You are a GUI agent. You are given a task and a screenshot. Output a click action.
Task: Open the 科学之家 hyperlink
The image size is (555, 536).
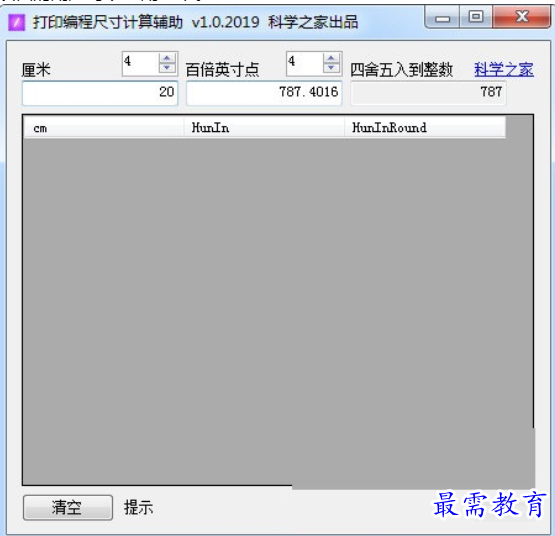tap(504, 69)
